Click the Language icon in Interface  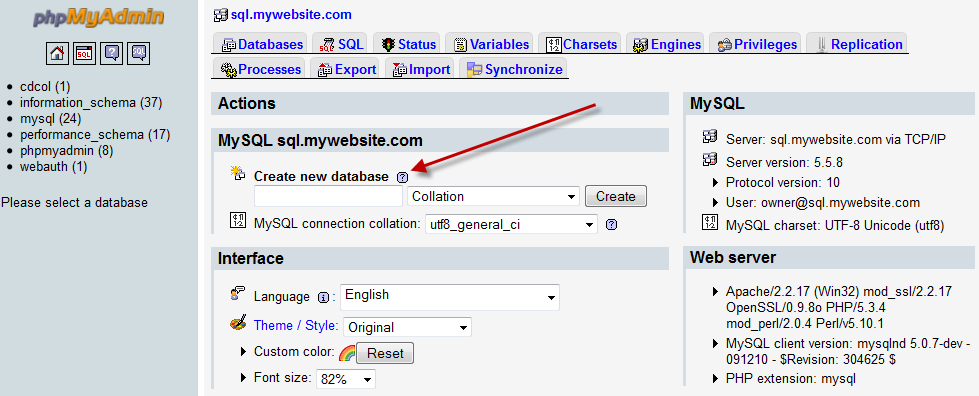tap(238, 293)
